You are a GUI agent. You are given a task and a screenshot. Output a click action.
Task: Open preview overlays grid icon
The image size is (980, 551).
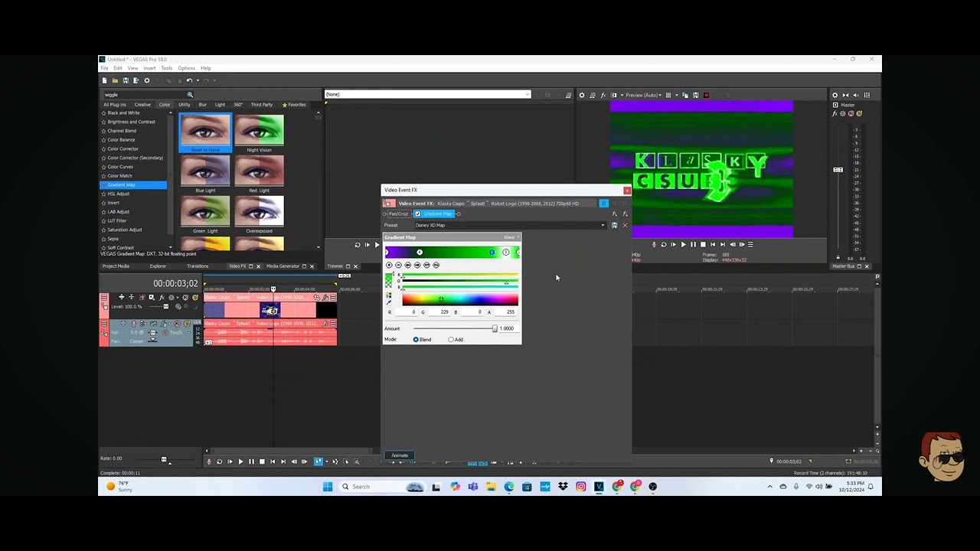[x=668, y=95]
